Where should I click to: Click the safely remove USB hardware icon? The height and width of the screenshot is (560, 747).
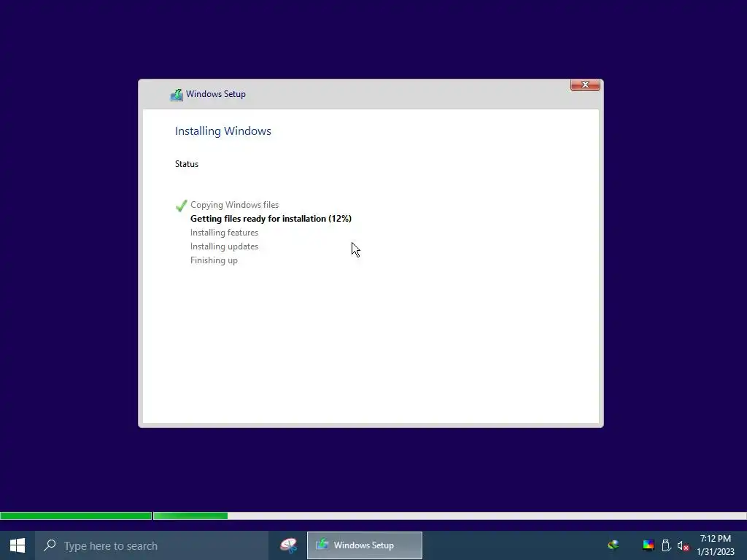[x=667, y=545]
